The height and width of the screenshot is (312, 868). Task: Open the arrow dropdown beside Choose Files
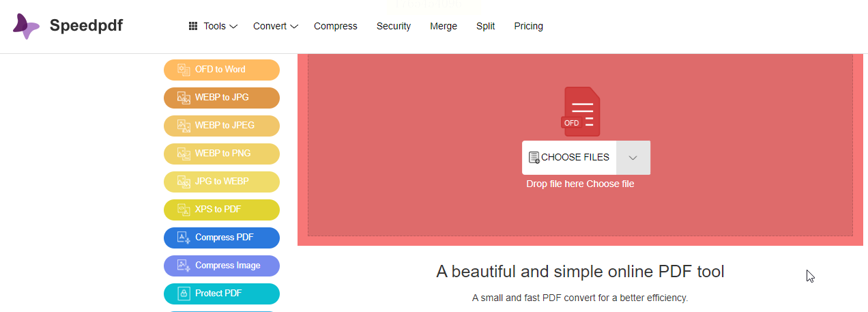(633, 158)
